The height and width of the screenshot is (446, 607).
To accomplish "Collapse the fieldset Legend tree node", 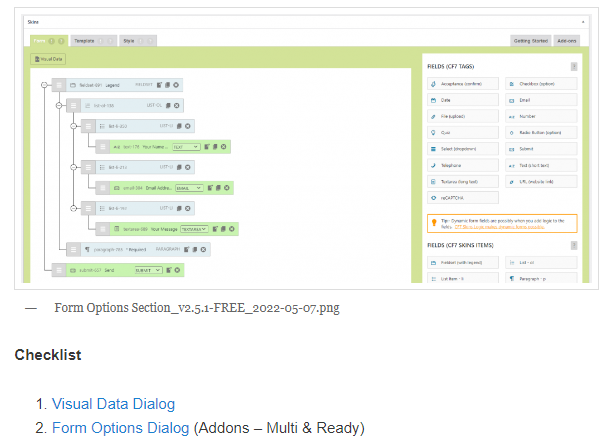I will click(x=44, y=85).
